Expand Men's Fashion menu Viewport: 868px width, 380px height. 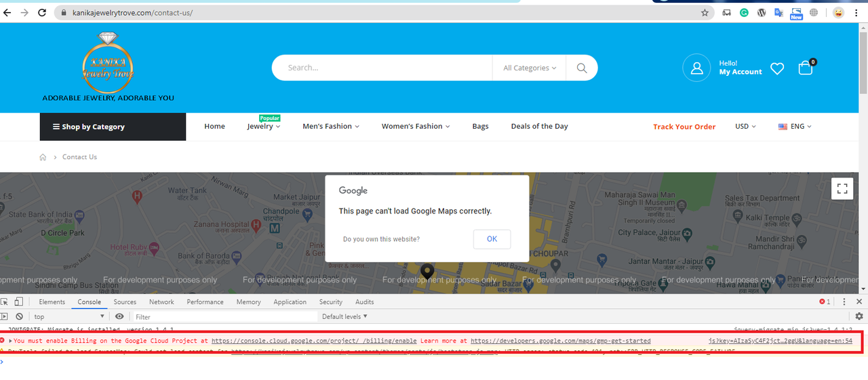tap(331, 126)
